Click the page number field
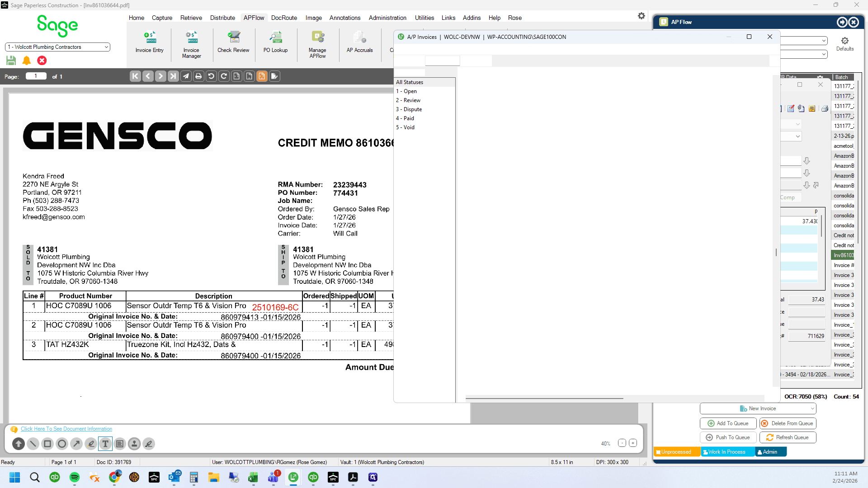The image size is (868, 488). pos(36,76)
